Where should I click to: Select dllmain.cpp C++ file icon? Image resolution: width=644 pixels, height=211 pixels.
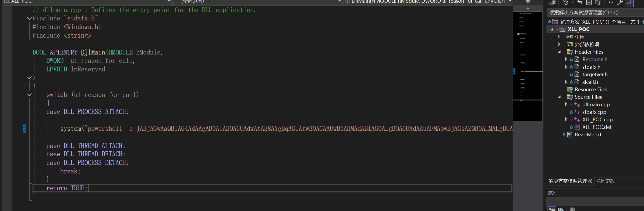577,104
